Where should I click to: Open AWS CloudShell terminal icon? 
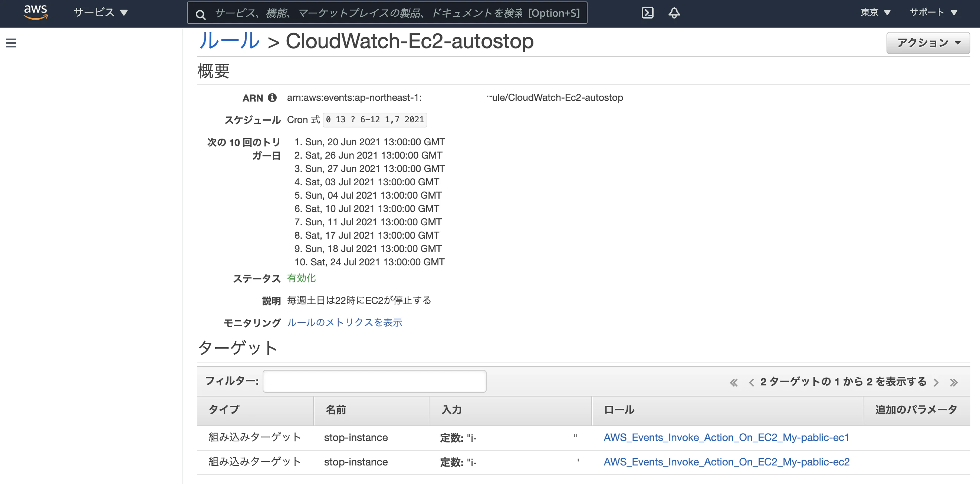pos(647,13)
